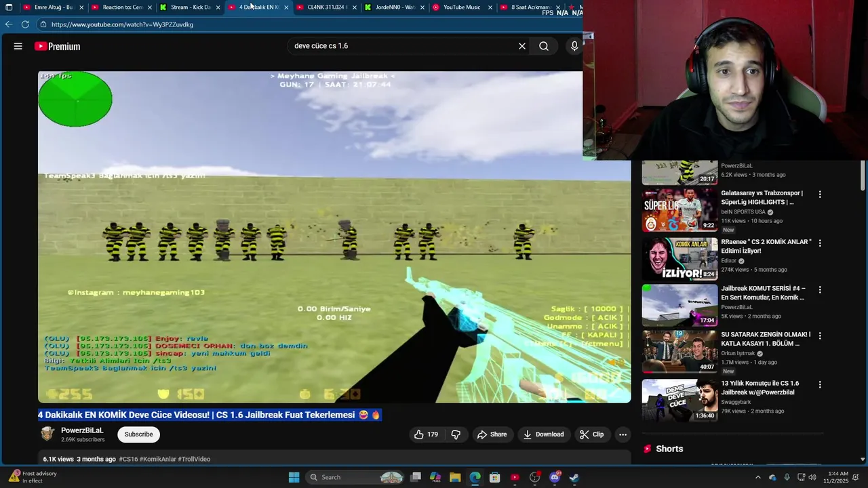Open the YouTube guide hamburger menu

18,46
